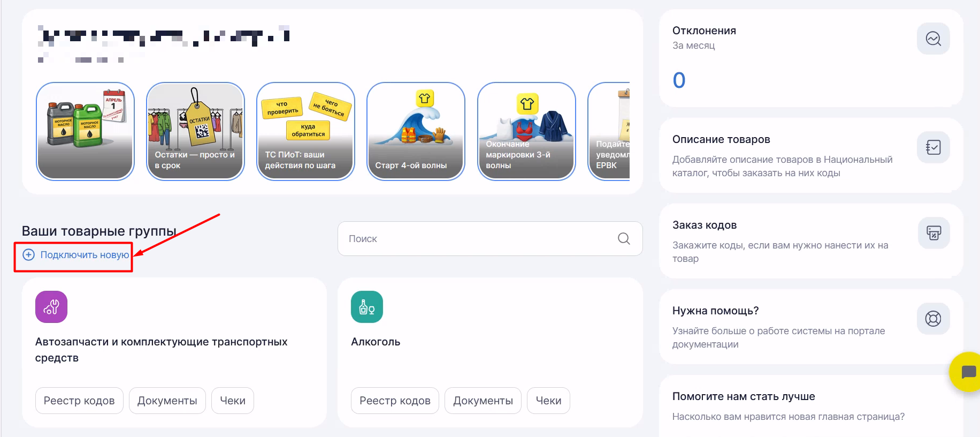Screen dimensions: 980x437
Task: Open Документы for Алкоголь
Action: [483, 401]
